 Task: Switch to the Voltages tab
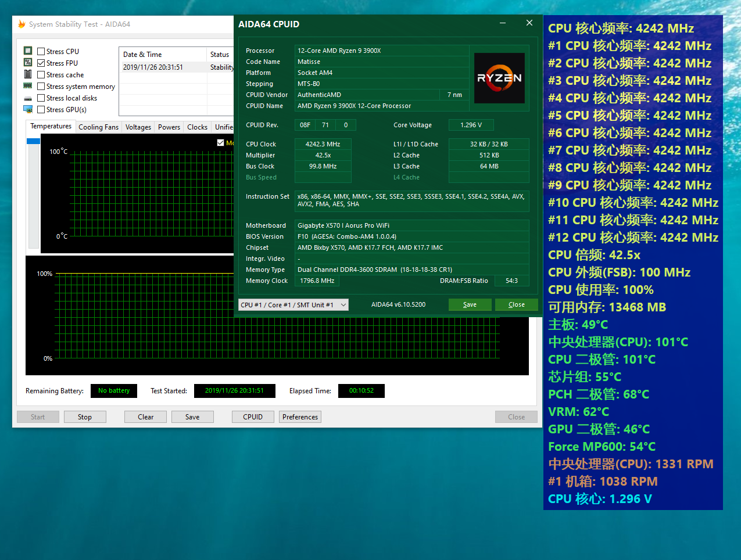pos(138,127)
